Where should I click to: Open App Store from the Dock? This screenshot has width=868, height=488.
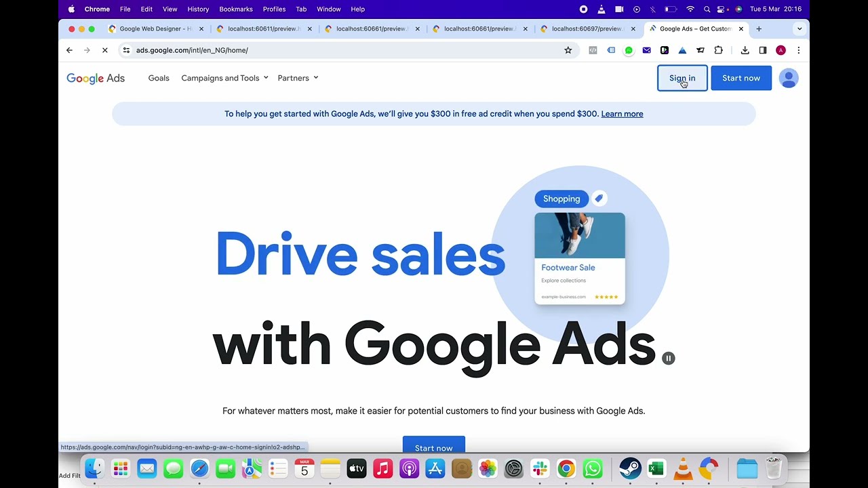point(435,468)
